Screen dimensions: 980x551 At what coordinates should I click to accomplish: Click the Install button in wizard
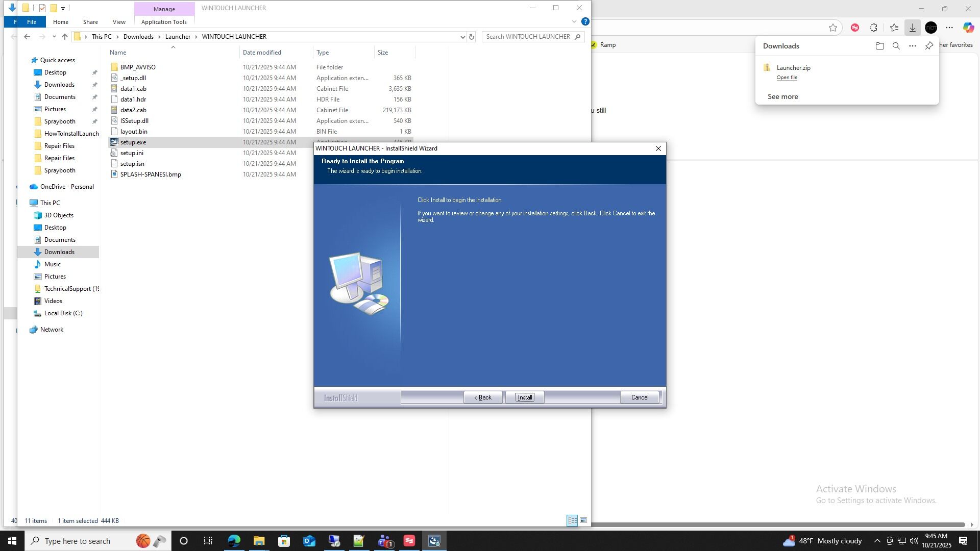[x=525, y=397]
